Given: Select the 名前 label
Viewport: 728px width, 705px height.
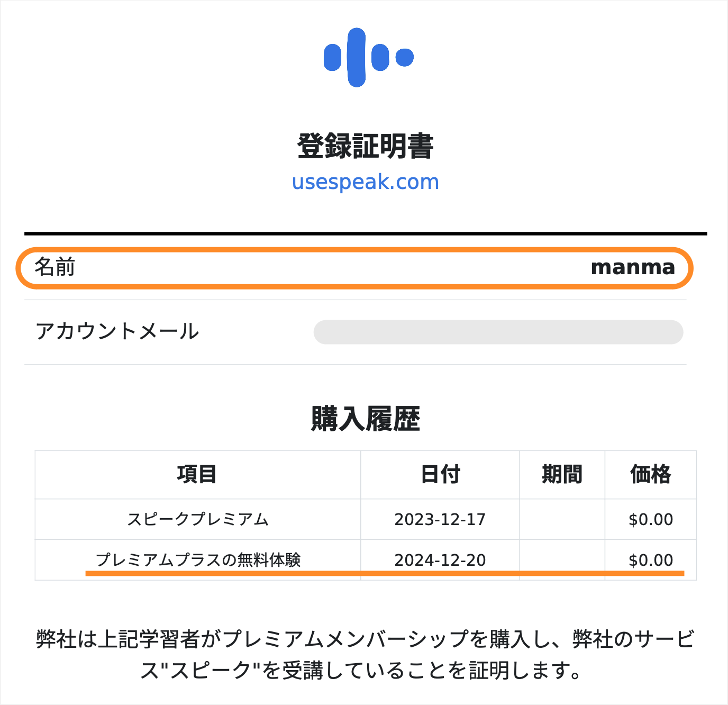Looking at the screenshot, I should 55,267.
